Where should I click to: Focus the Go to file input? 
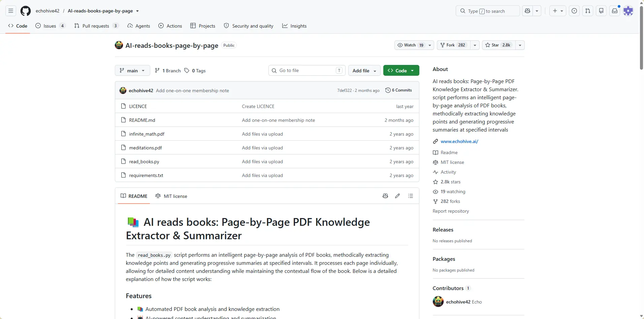(307, 70)
